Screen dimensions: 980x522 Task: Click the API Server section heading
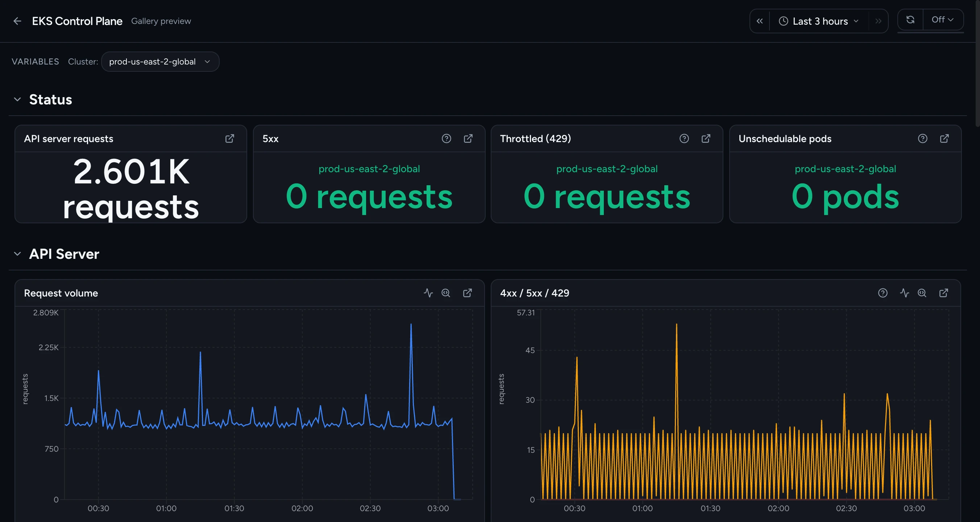point(64,254)
